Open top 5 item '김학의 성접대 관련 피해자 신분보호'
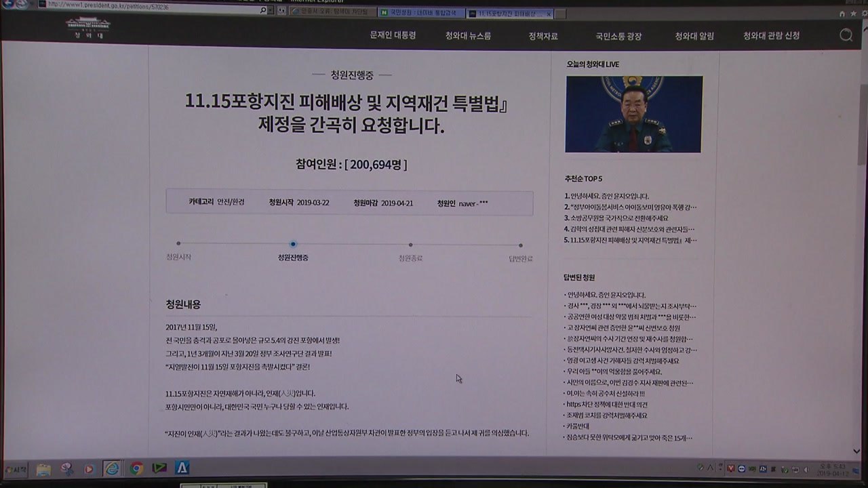The image size is (868, 488). (629, 229)
